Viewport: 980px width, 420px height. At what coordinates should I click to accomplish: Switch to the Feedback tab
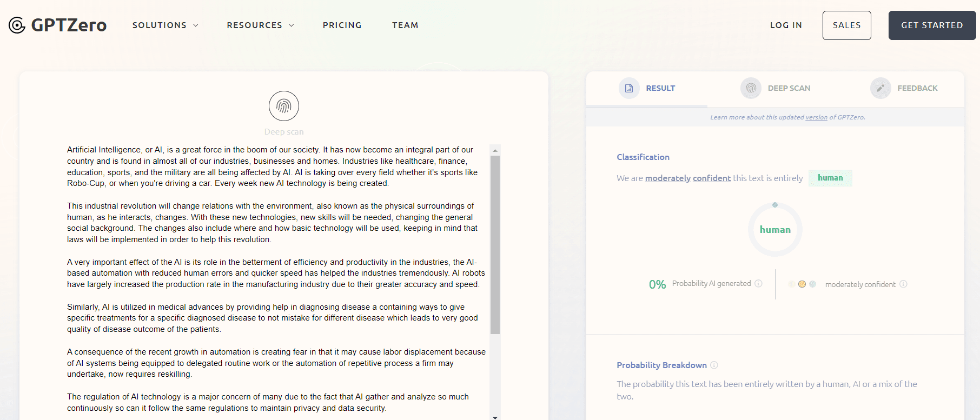point(917,88)
